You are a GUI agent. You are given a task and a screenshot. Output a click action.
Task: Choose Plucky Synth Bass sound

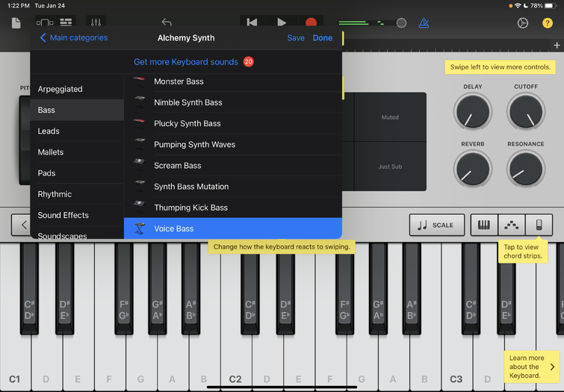pos(233,123)
